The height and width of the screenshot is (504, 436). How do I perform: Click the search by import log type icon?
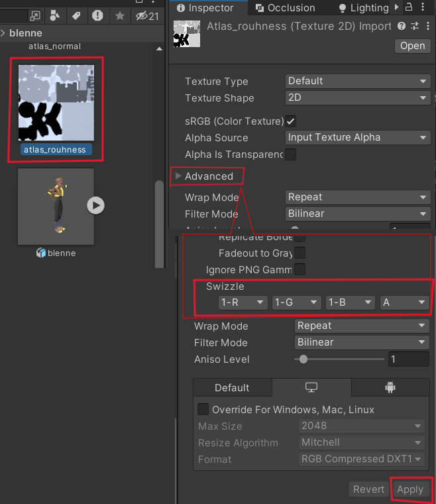[97, 15]
